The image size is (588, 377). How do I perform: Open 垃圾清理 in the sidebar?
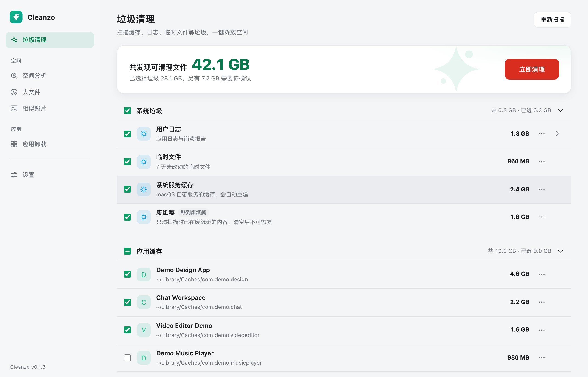coord(50,40)
